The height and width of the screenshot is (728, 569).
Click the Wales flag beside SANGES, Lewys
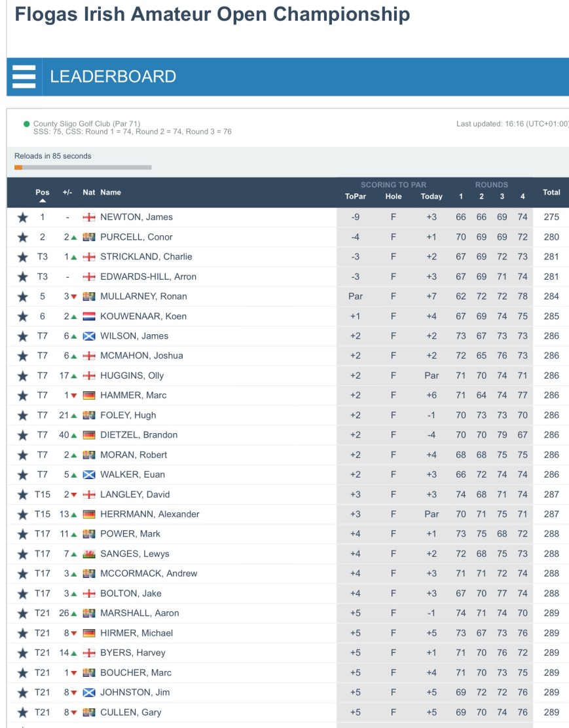(89, 554)
